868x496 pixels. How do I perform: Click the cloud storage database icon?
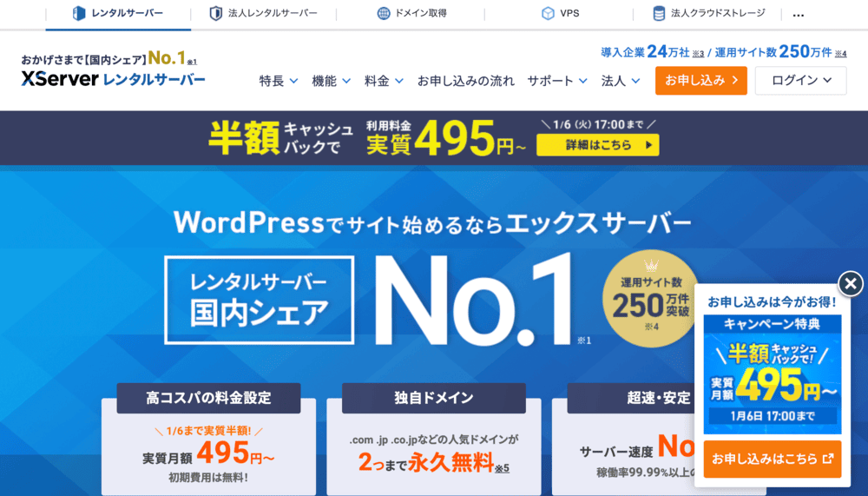659,13
